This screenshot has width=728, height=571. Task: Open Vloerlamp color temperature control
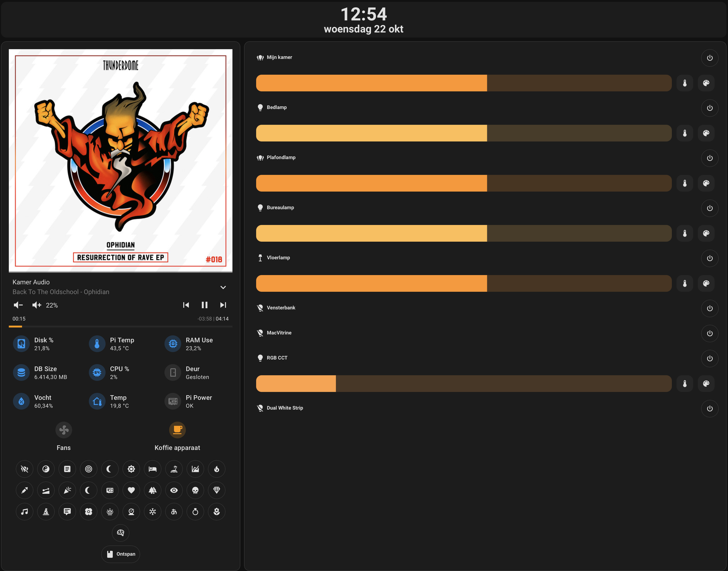pyautogui.click(x=685, y=284)
